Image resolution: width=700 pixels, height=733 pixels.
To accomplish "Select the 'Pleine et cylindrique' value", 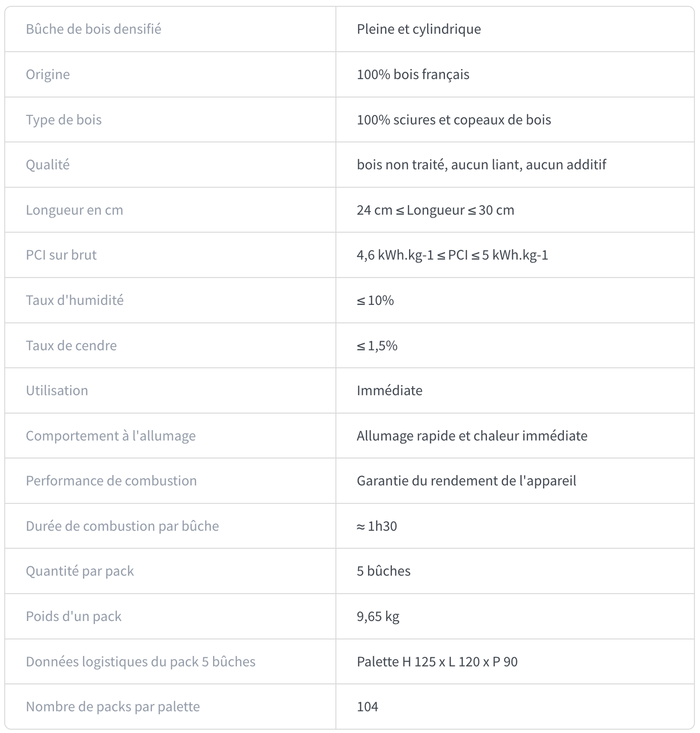I will click(418, 29).
